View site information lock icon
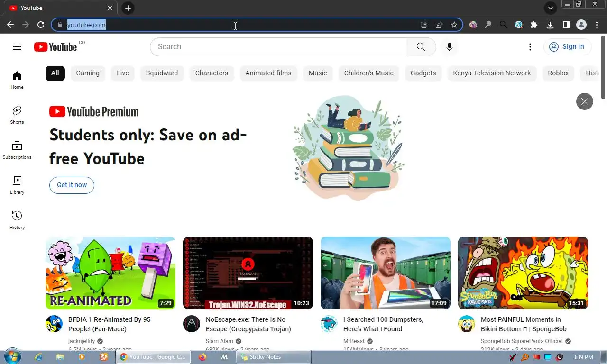607x364 pixels. click(59, 25)
